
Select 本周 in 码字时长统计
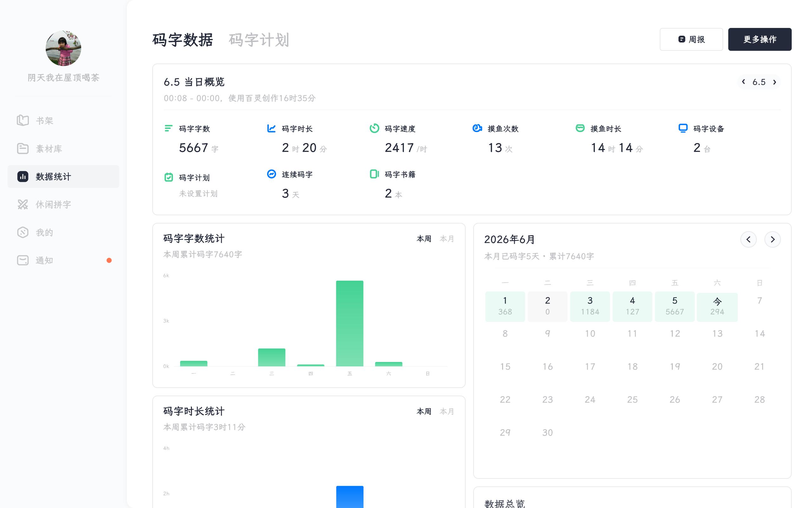[x=424, y=411]
